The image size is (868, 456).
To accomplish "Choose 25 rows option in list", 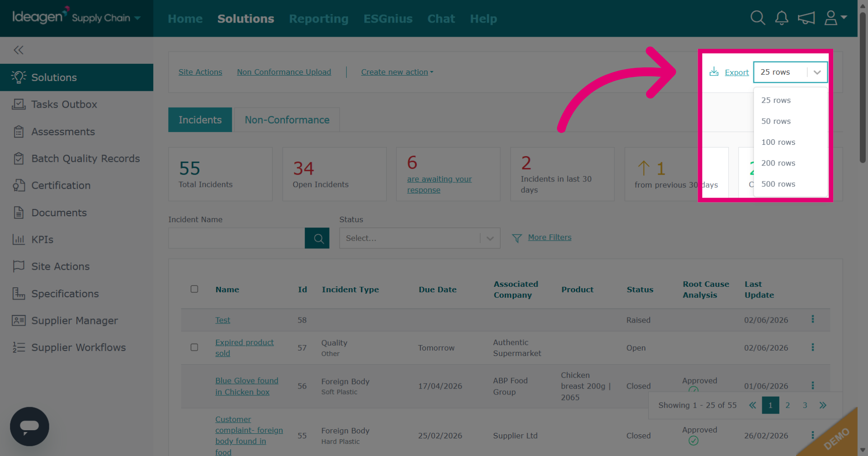I will click(x=790, y=100).
